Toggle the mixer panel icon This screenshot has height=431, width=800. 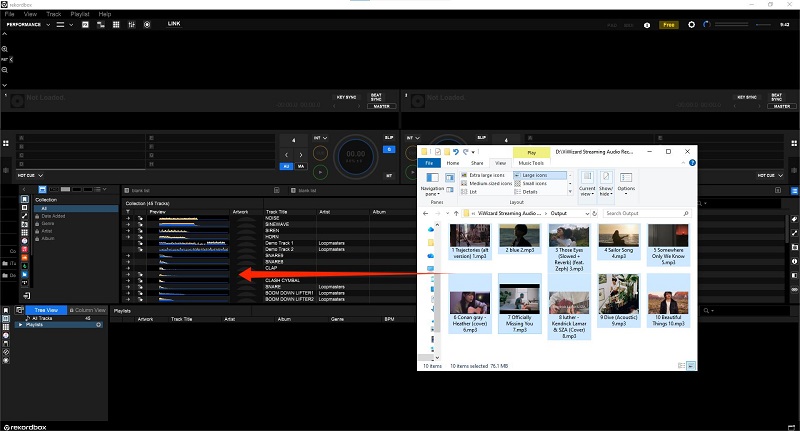tap(132, 24)
